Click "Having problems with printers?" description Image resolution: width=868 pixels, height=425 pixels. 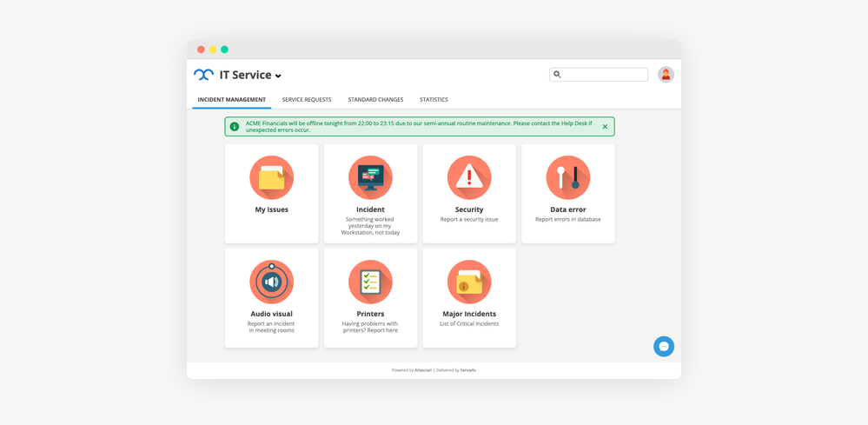370,327
